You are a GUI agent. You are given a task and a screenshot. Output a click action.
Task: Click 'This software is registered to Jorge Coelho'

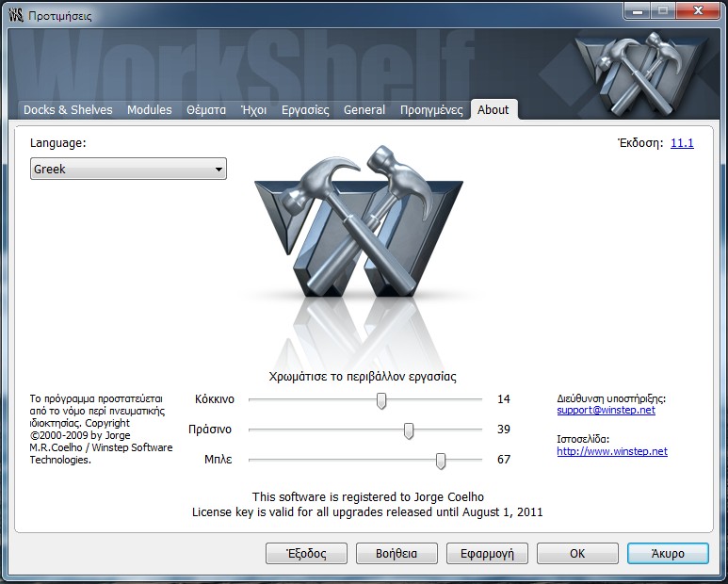tap(368, 496)
